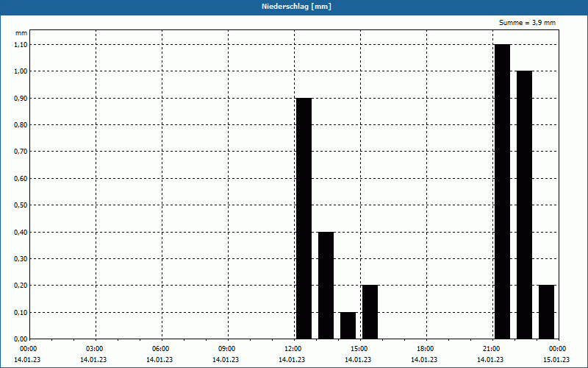Select the 15.01.23 date label
Image resolution: width=588 pixels, height=368 pixels.
pyautogui.click(x=556, y=360)
